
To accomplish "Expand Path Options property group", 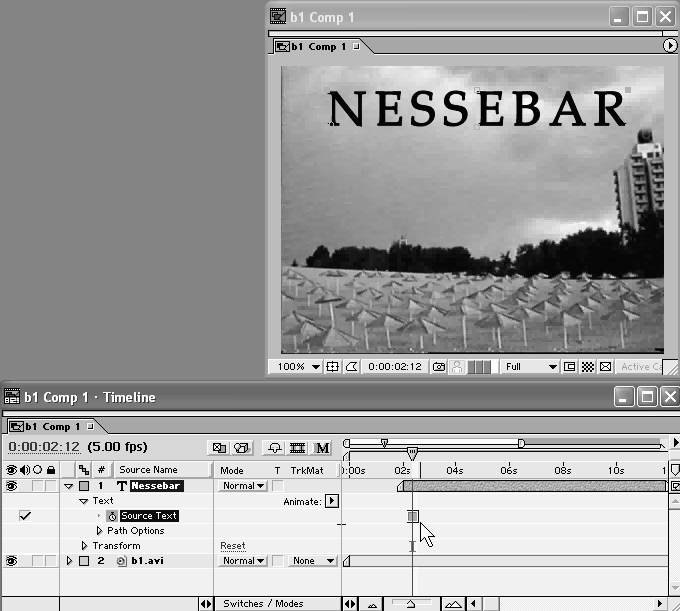I will (99, 531).
